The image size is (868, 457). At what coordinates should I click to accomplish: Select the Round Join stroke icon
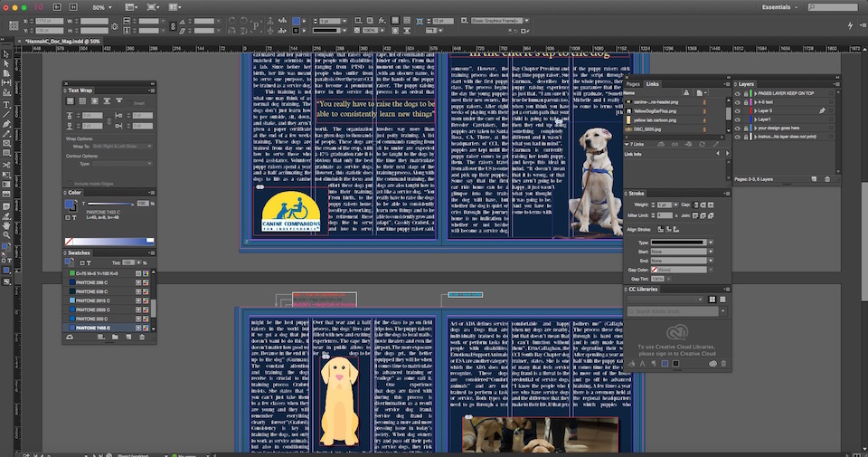[703, 215]
